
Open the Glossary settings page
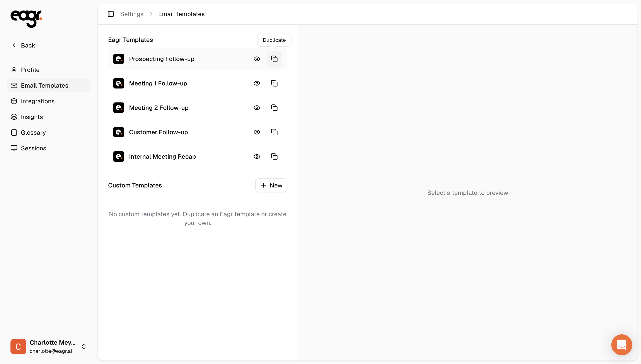(x=33, y=133)
